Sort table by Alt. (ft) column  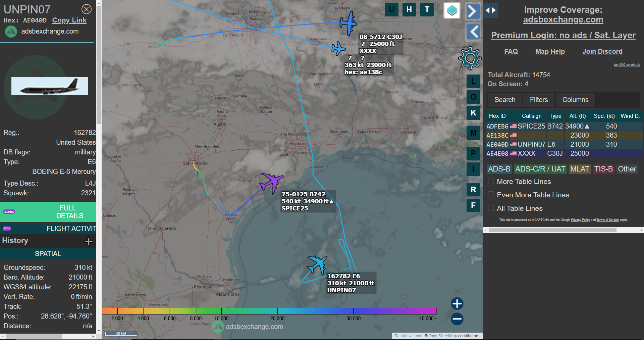[577, 116]
